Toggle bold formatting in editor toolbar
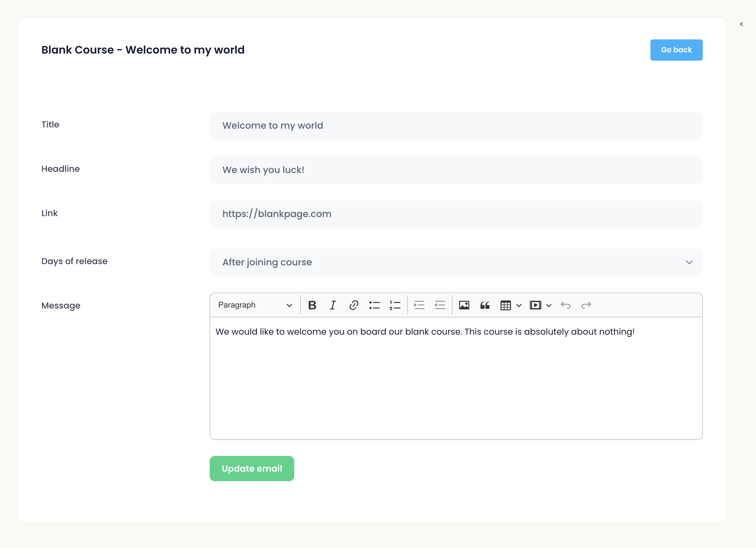The width and height of the screenshot is (756, 548). pos(312,305)
